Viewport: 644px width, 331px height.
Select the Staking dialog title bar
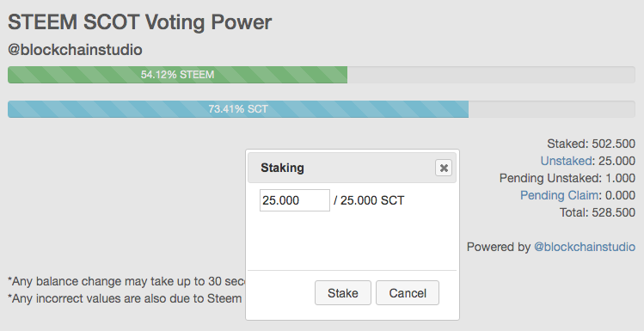(352, 168)
